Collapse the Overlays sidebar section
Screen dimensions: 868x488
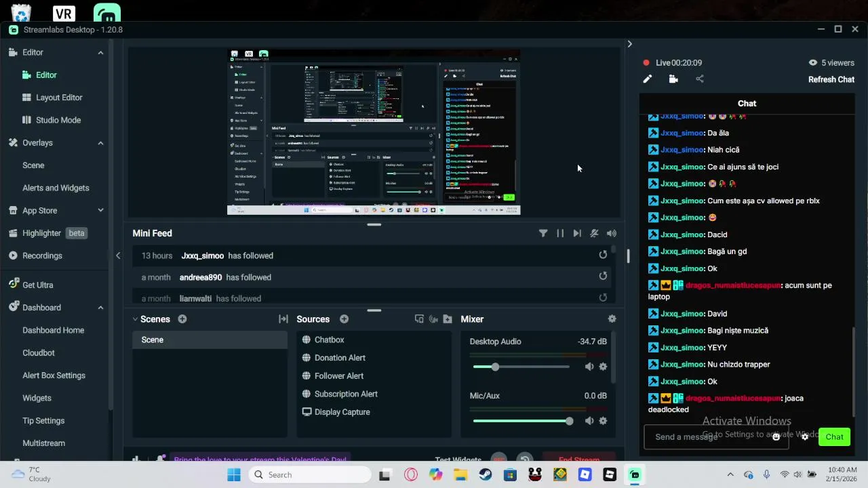[x=100, y=143]
